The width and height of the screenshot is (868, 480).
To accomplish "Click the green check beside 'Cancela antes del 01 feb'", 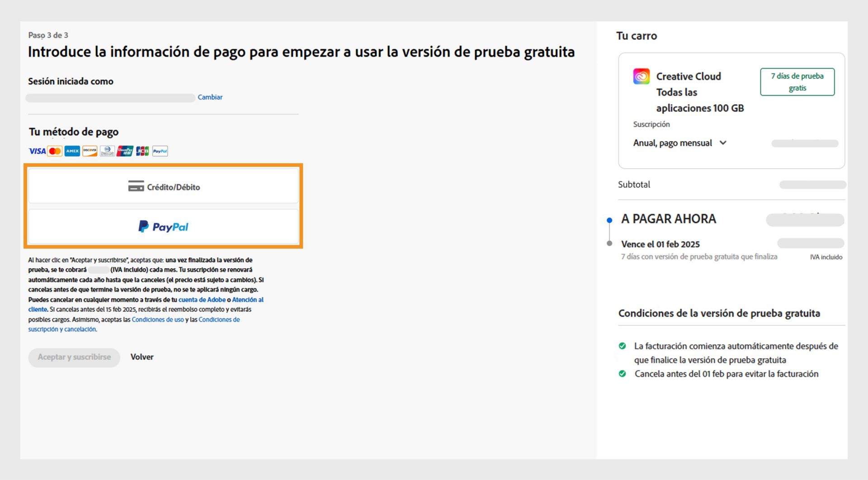I will 623,374.
